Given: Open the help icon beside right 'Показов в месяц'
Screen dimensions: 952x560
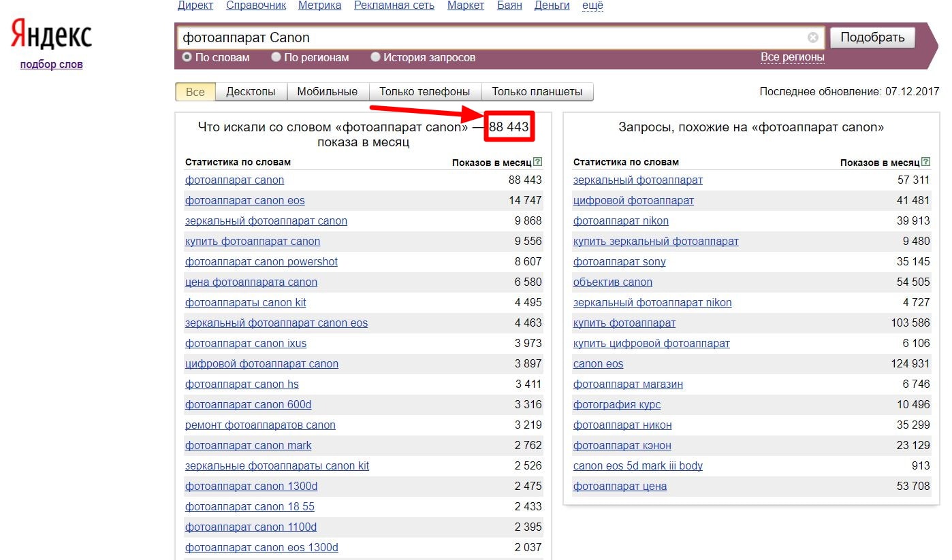Looking at the screenshot, I should coord(926,162).
